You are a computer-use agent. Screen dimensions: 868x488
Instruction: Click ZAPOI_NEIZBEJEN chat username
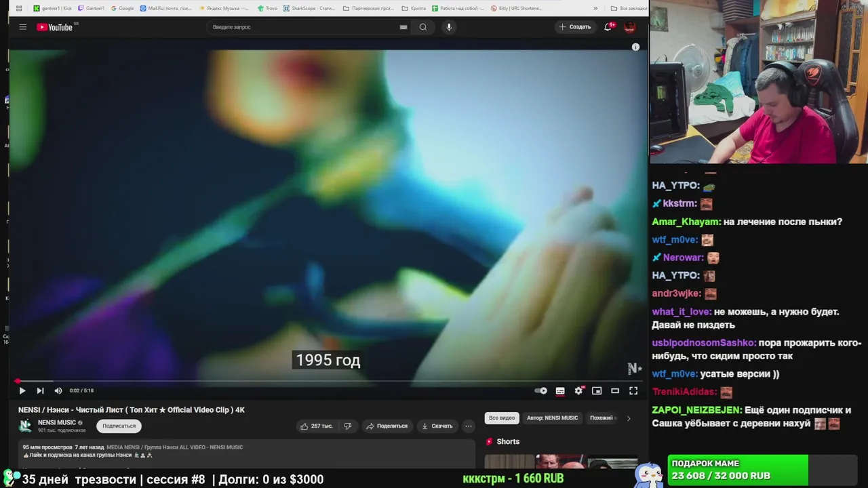[x=696, y=410]
